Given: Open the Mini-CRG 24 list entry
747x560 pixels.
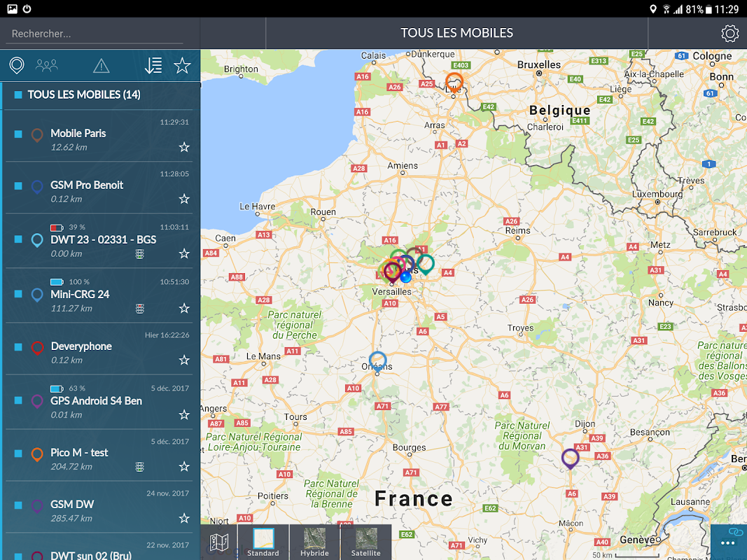Looking at the screenshot, I should [99, 295].
